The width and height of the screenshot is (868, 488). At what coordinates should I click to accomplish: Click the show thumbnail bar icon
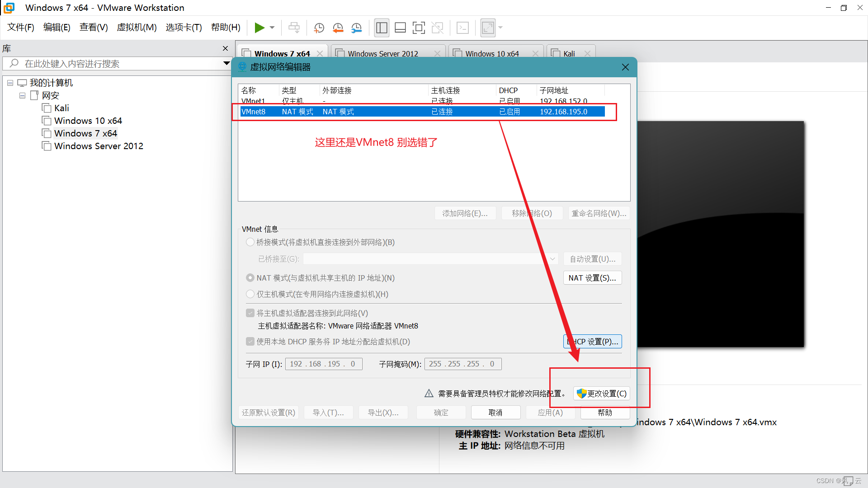(400, 28)
